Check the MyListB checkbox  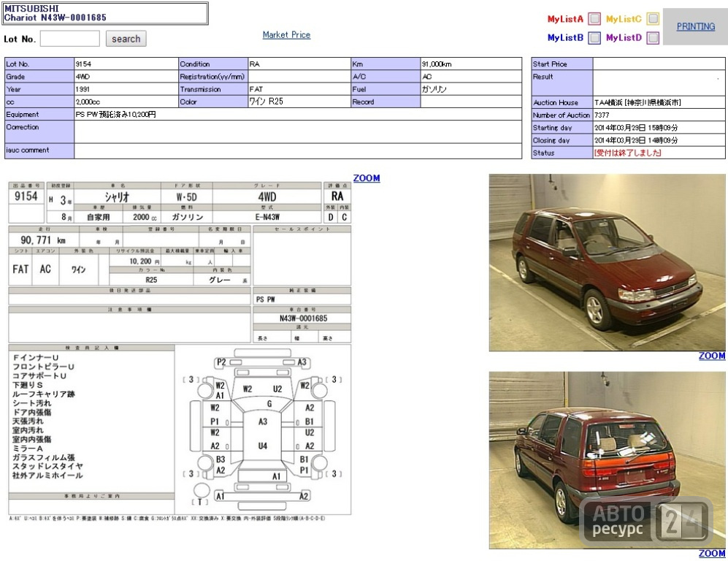click(594, 37)
